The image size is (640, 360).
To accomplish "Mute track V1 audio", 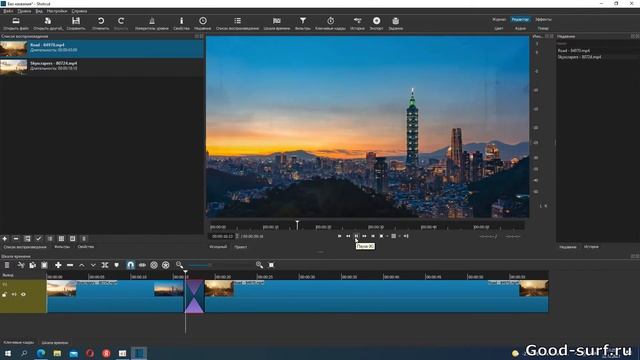I will (14, 294).
